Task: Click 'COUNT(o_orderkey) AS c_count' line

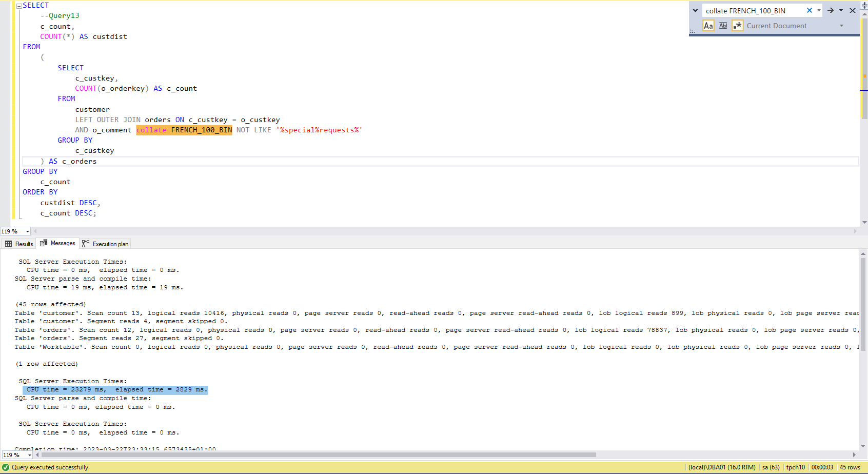Action: click(x=136, y=88)
